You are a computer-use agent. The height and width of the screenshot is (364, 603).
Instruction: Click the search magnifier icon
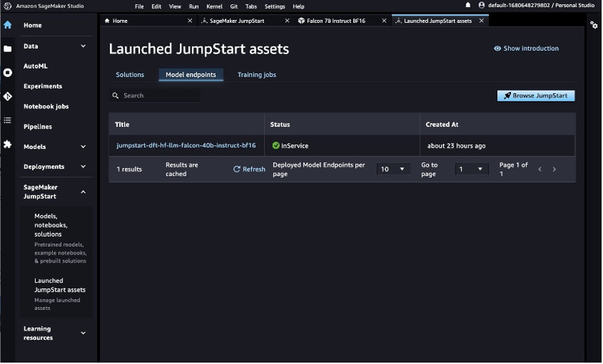pos(115,95)
